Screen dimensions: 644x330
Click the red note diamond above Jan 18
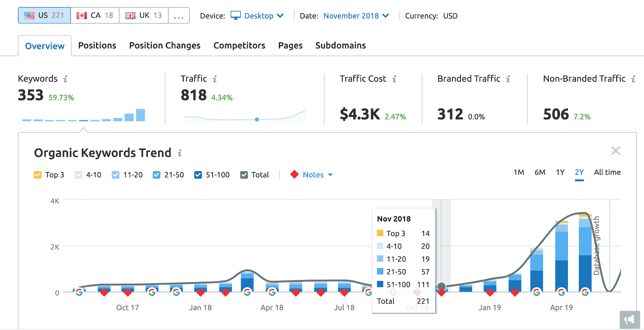click(x=200, y=292)
